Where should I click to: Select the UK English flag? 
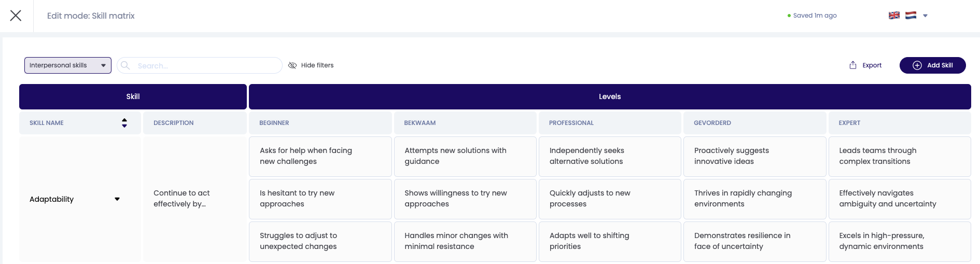894,16
